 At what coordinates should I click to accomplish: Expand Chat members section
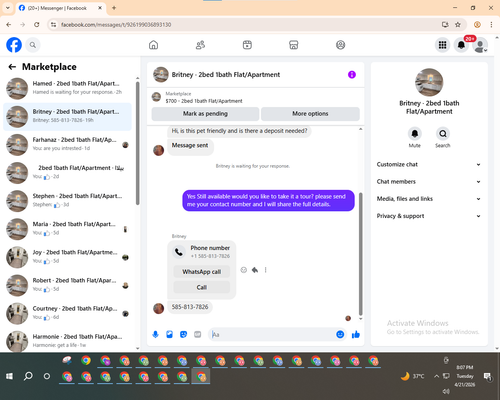(x=429, y=182)
